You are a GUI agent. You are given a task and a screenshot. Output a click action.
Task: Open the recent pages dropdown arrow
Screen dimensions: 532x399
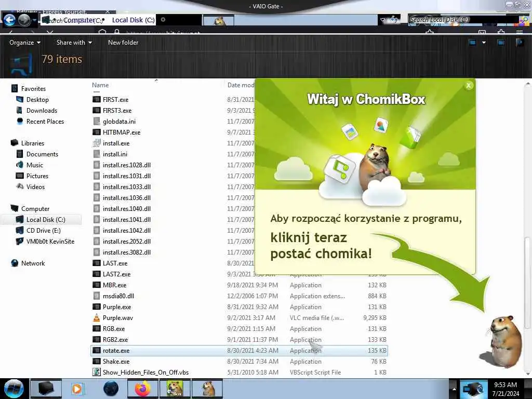(x=35, y=20)
